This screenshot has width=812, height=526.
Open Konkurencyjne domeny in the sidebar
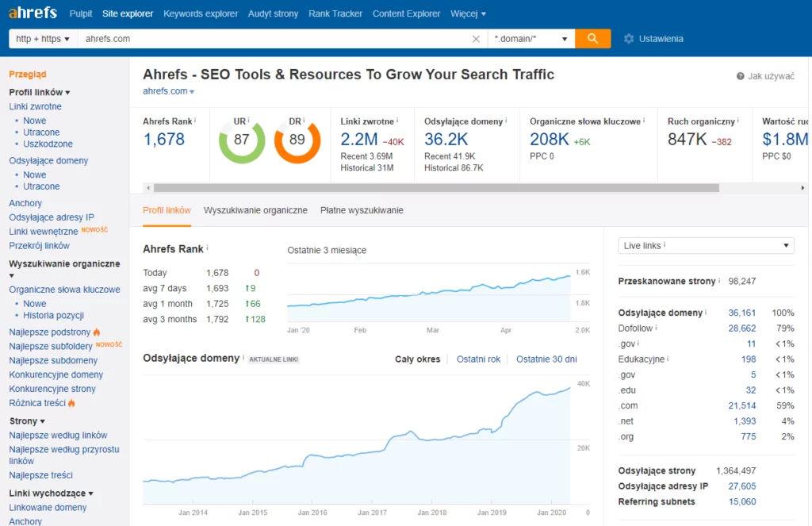click(56, 374)
